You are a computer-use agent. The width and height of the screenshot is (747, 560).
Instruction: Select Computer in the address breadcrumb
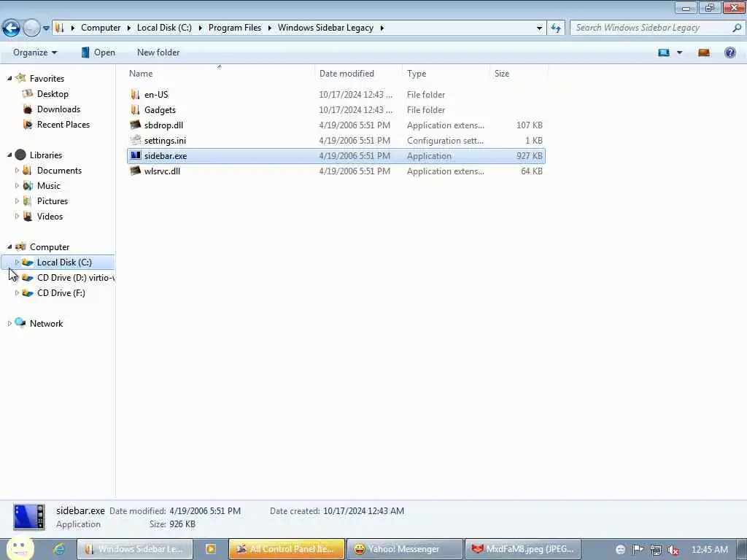101,28
